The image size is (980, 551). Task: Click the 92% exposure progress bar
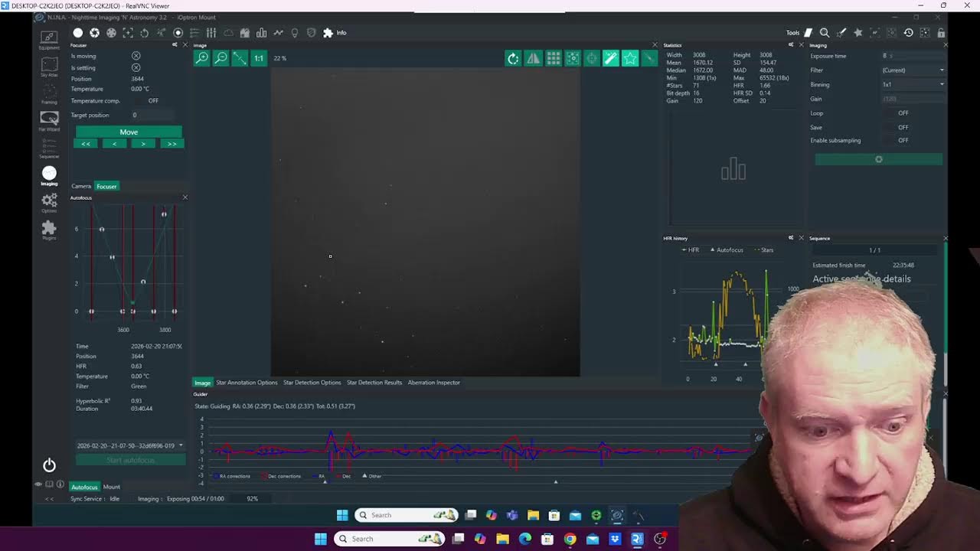coord(252,499)
